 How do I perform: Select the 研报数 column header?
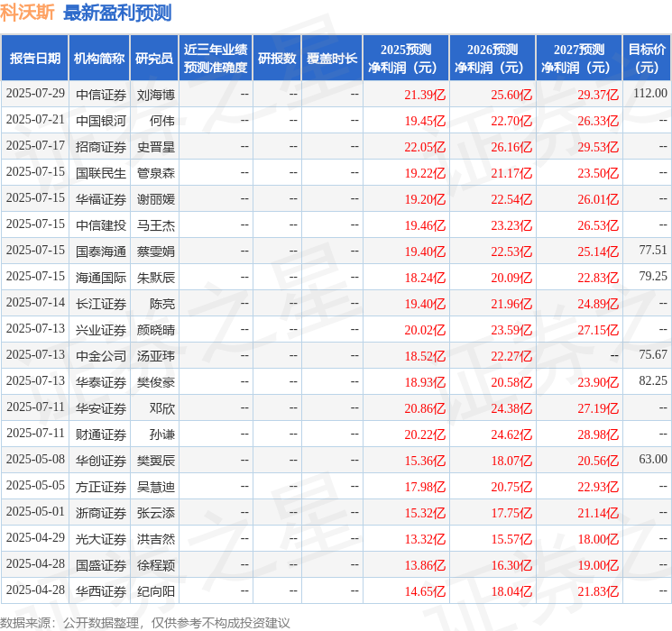(x=277, y=59)
